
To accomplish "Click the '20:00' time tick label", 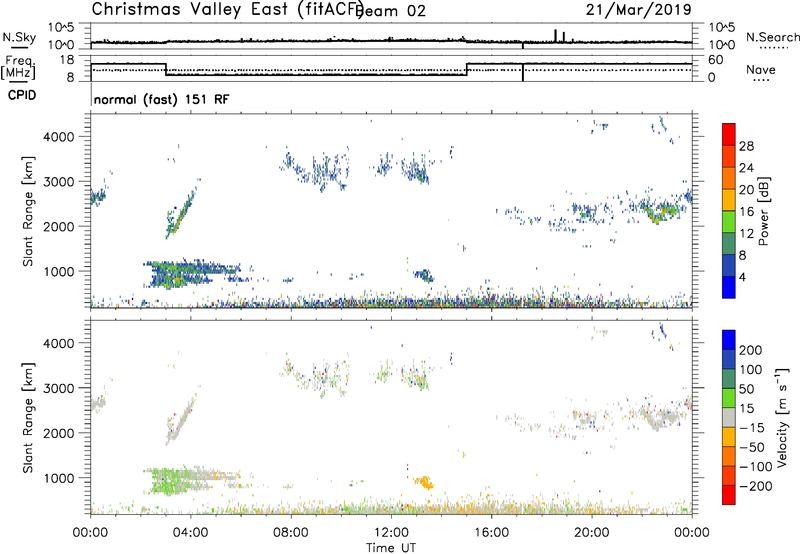I will (x=592, y=533).
